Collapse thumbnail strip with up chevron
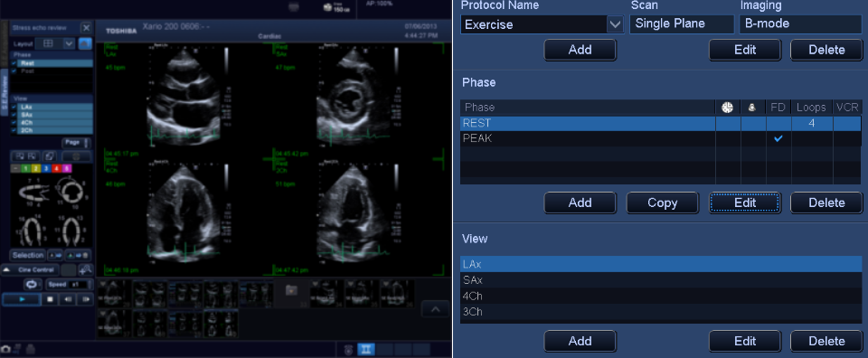This screenshot has width=868, height=358. (435, 309)
